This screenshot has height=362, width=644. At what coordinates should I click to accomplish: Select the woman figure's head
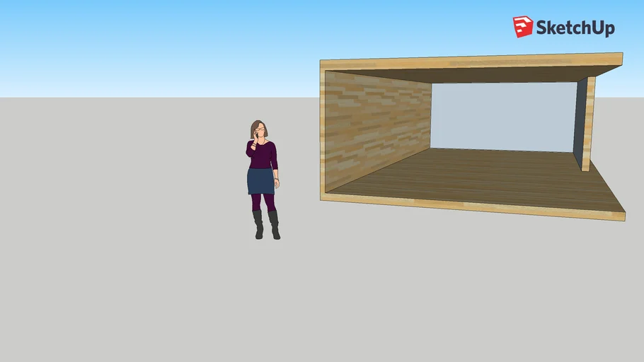(x=260, y=130)
